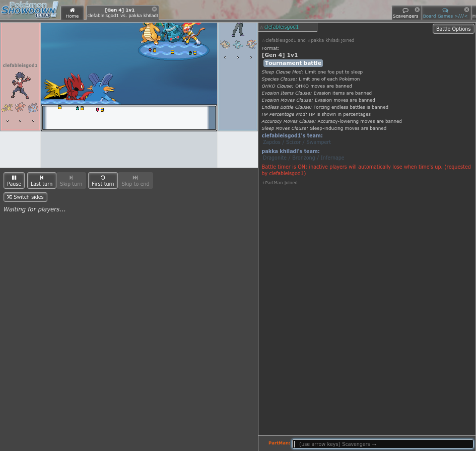
Task: Click the Battle timer is ON message
Action: coord(366,170)
